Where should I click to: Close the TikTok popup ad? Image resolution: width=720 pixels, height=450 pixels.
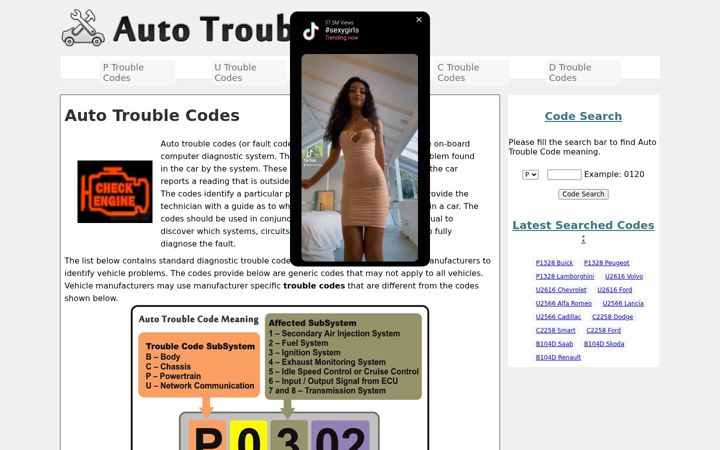tap(419, 20)
